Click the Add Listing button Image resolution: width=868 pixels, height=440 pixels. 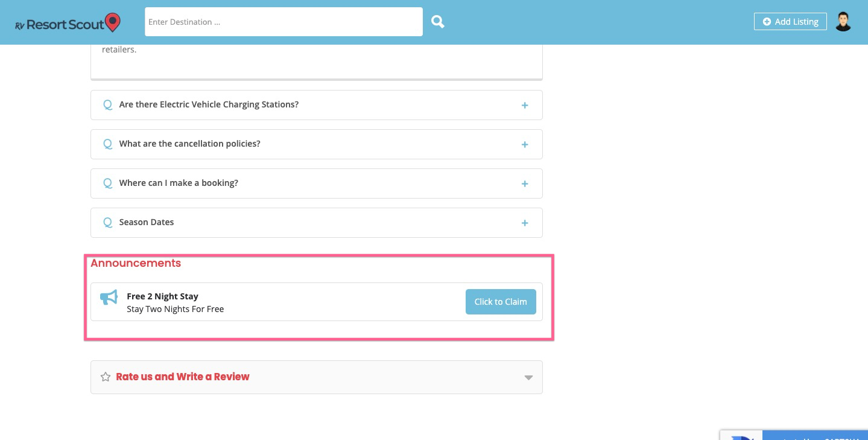[790, 22]
